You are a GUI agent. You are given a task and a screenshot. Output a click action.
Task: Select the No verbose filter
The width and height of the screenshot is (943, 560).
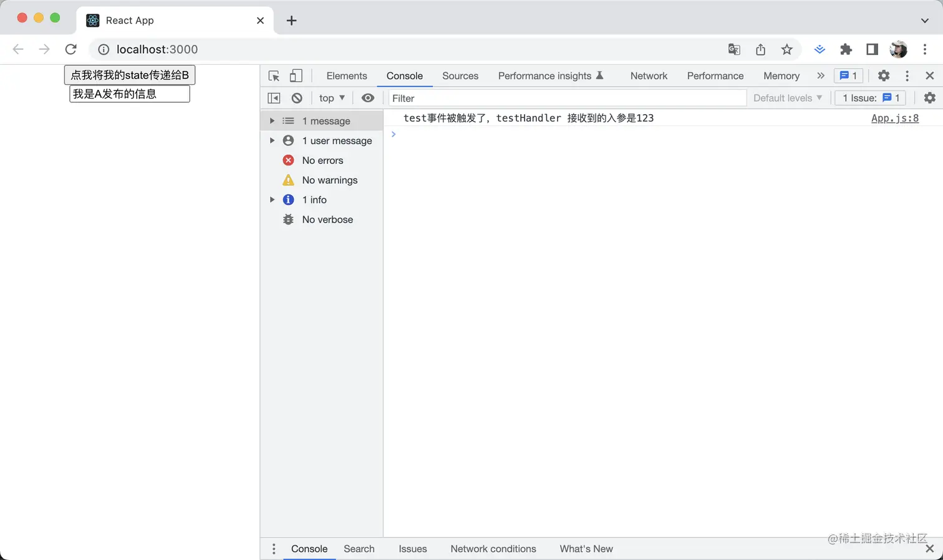coord(322,220)
